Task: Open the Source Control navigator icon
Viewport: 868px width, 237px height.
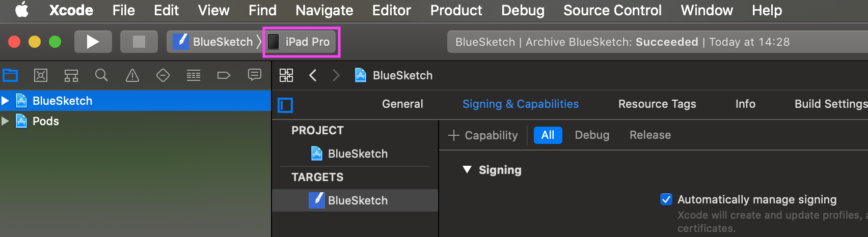Action: (x=41, y=76)
